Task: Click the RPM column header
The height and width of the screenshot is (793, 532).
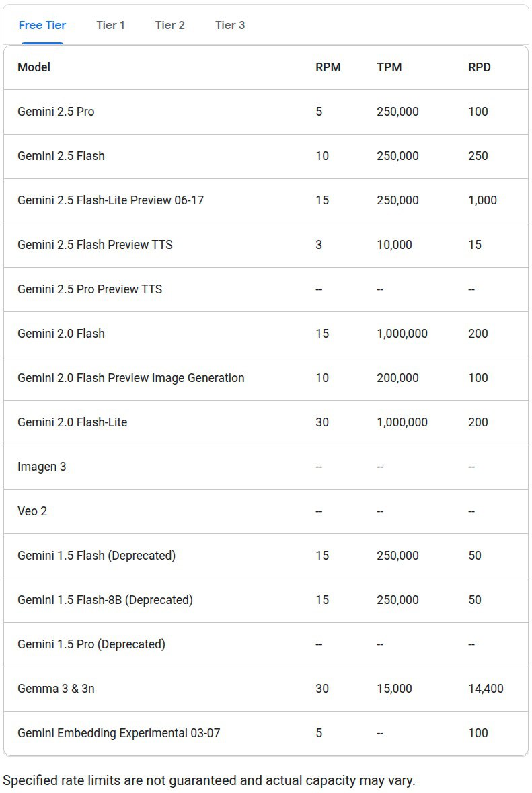Action: pos(328,67)
